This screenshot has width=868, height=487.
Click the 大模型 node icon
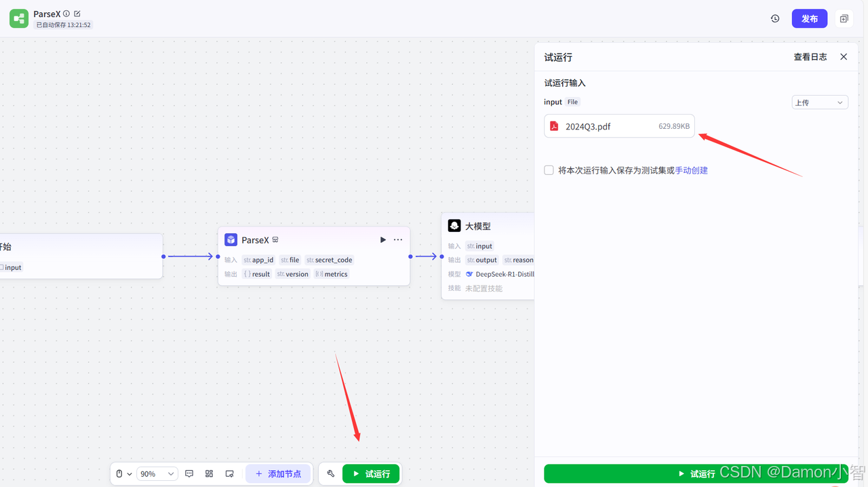(x=454, y=226)
